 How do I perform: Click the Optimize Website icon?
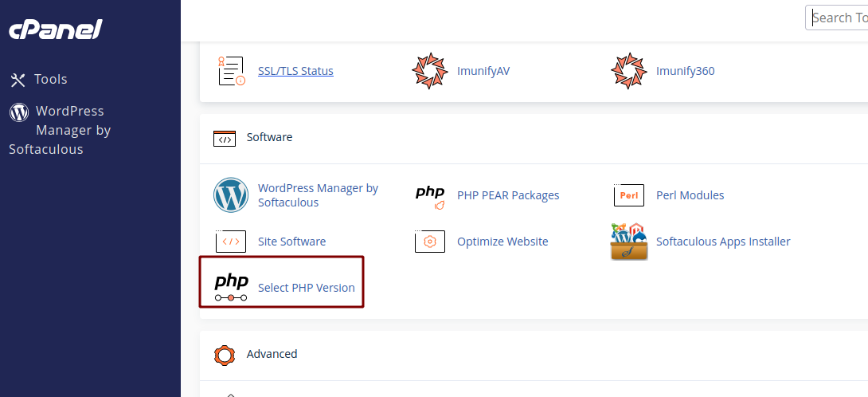pyautogui.click(x=430, y=242)
